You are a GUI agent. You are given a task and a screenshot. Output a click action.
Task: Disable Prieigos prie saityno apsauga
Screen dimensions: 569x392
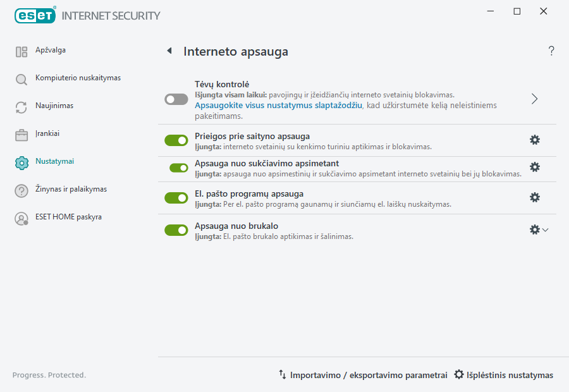click(x=176, y=140)
